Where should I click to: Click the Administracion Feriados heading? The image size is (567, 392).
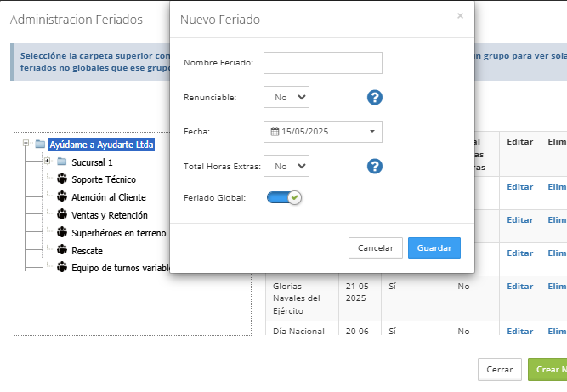coord(77,20)
